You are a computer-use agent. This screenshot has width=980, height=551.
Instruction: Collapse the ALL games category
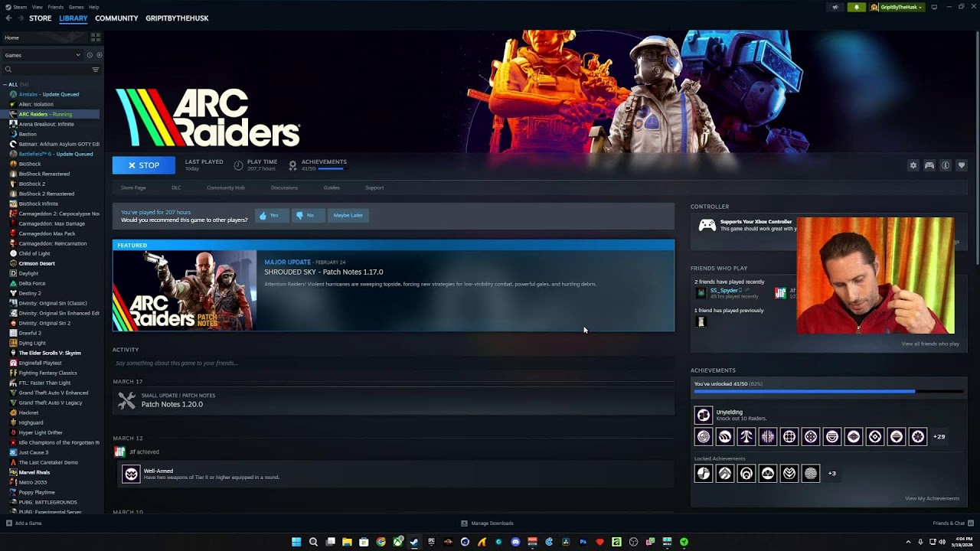click(5, 84)
